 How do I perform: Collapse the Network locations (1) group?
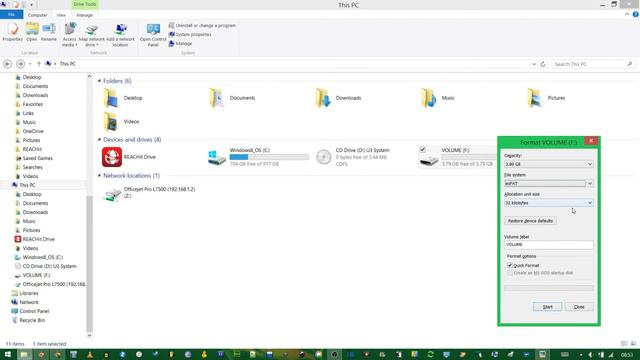coord(99,176)
